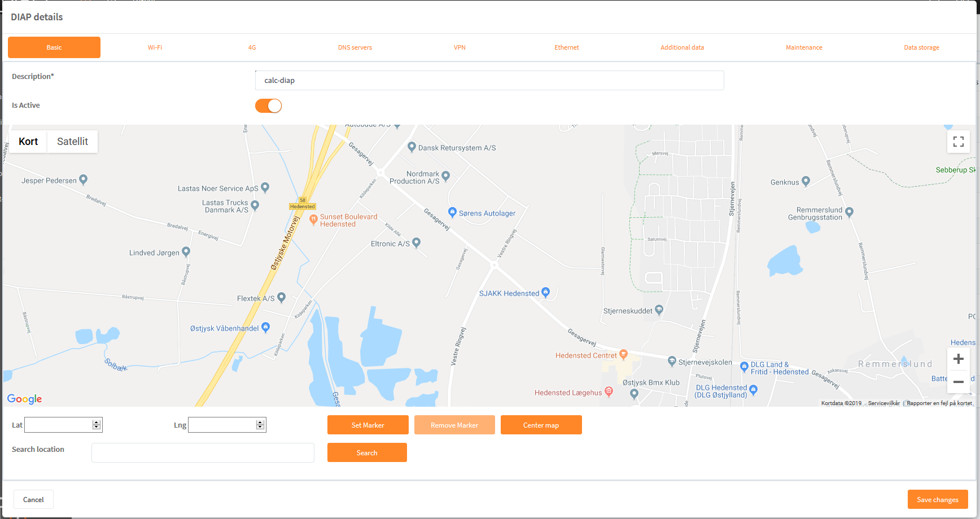
Task: Go to the DNS servers tab
Action: coord(355,47)
